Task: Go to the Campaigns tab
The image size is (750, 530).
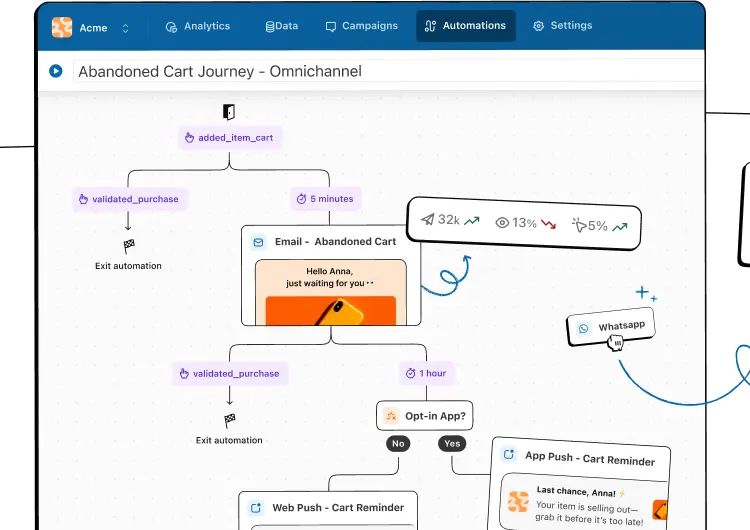Action: [x=361, y=26]
